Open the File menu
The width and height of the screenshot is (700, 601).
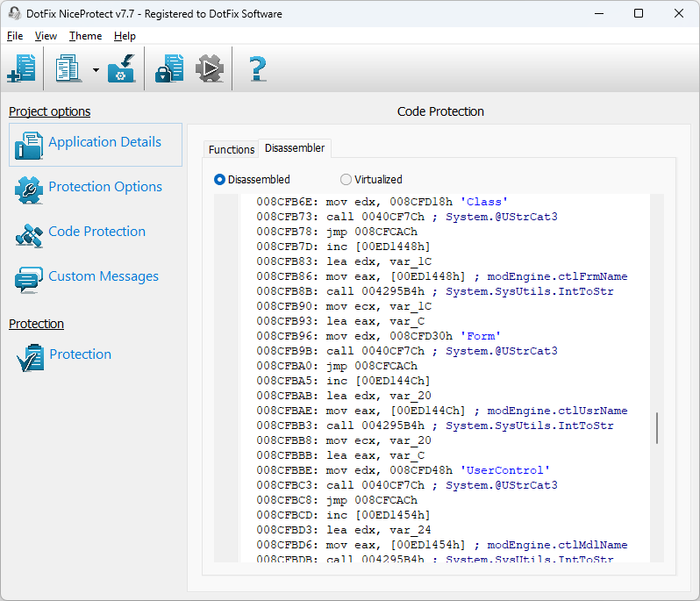click(x=15, y=36)
